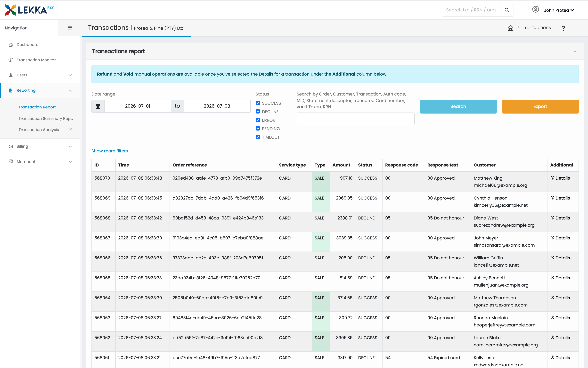Click the Details info icon for 568070
This screenshot has width=588, height=368.
552,178
